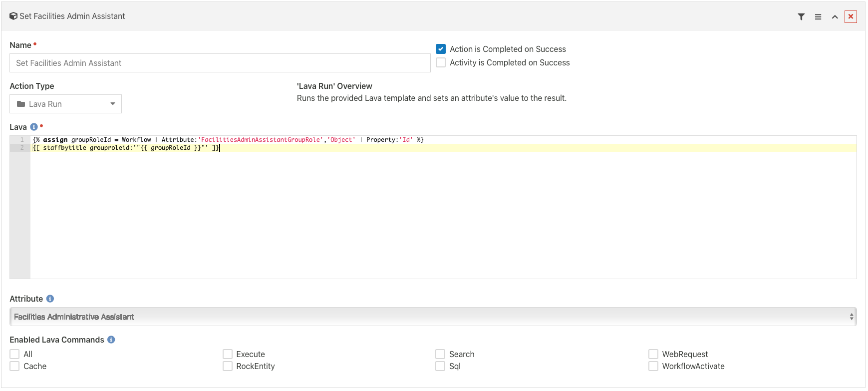
Task: Open the Action Type Lava Run dropdown
Action: 65,104
